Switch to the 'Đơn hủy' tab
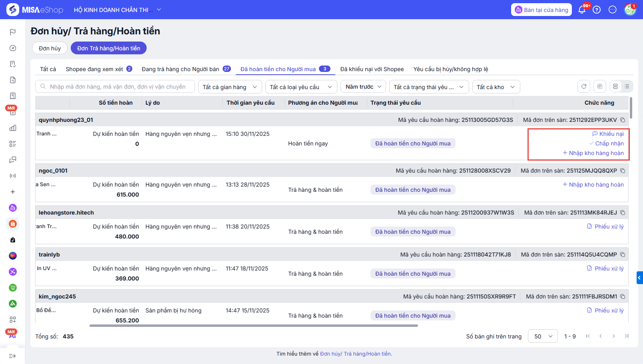Image resolution: width=643 pixels, height=364 pixels. (x=50, y=48)
